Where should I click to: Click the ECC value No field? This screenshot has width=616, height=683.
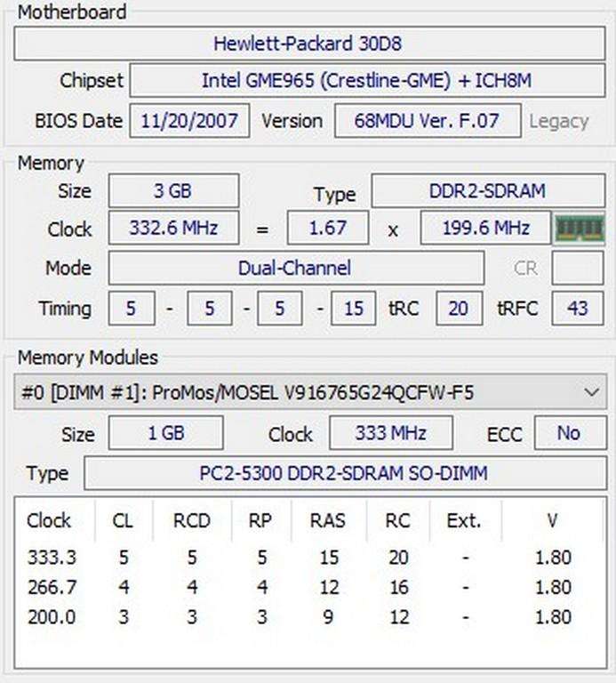[x=571, y=433]
